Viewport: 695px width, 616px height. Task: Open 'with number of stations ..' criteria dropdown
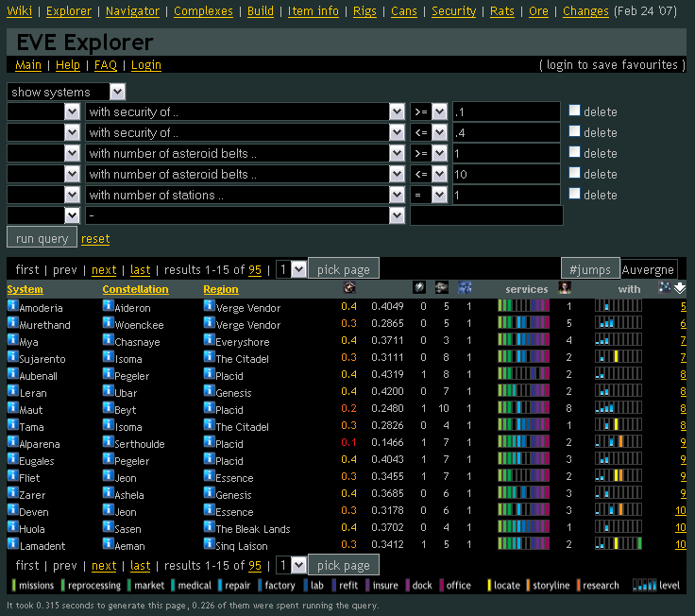click(246, 196)
